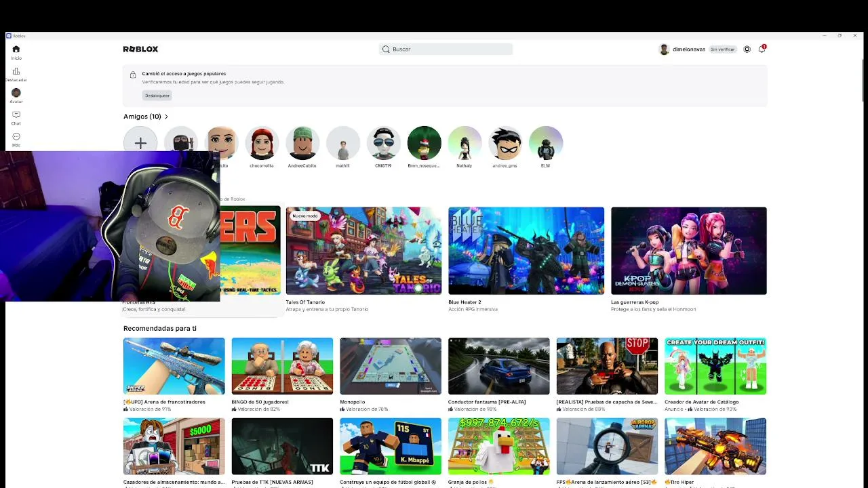Open the Arena de francotiradores game thumbnail

[x=174, y=366]
